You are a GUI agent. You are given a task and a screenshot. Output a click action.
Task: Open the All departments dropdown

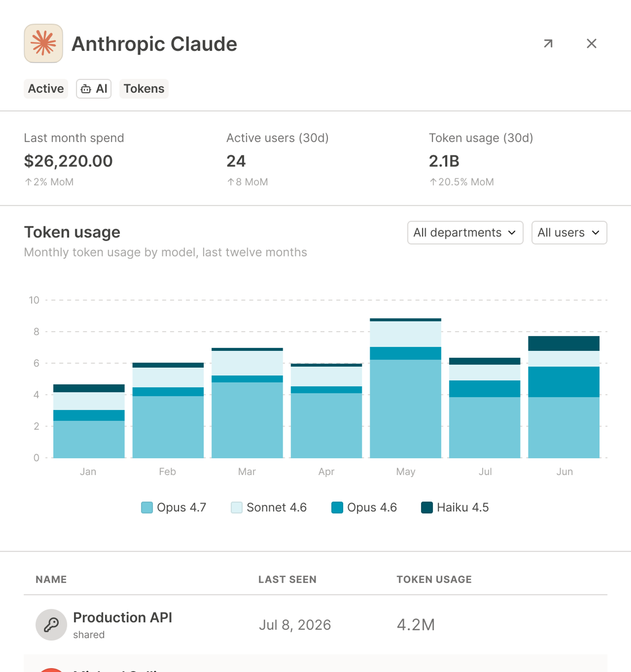(x=465, y=233)
